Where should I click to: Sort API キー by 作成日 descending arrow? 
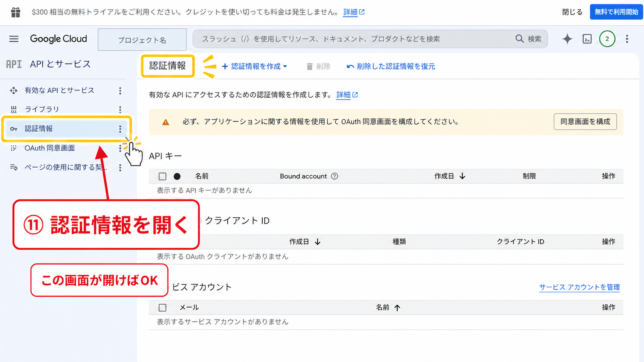[463, 176]
